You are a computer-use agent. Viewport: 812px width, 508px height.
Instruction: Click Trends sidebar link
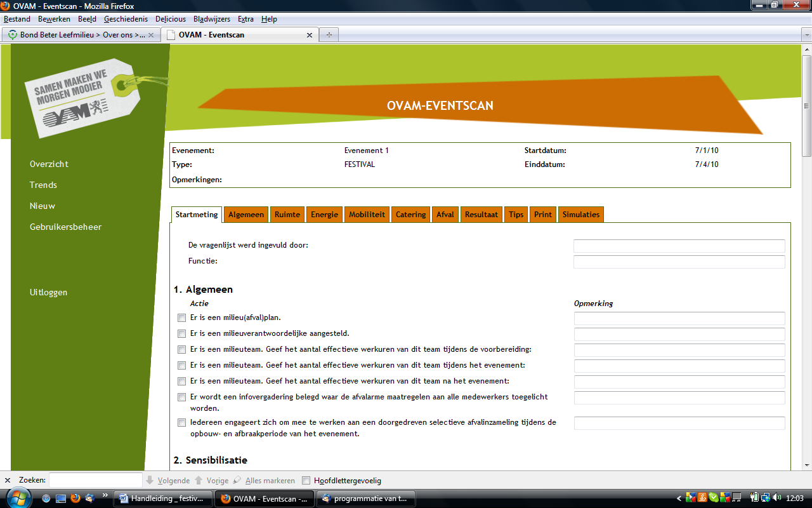43,185
